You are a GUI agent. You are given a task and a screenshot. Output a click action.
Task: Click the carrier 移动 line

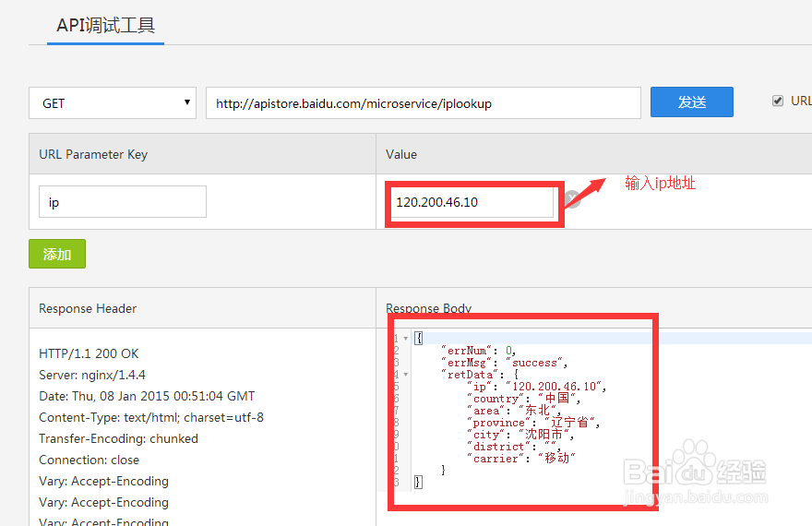(521, 458)
